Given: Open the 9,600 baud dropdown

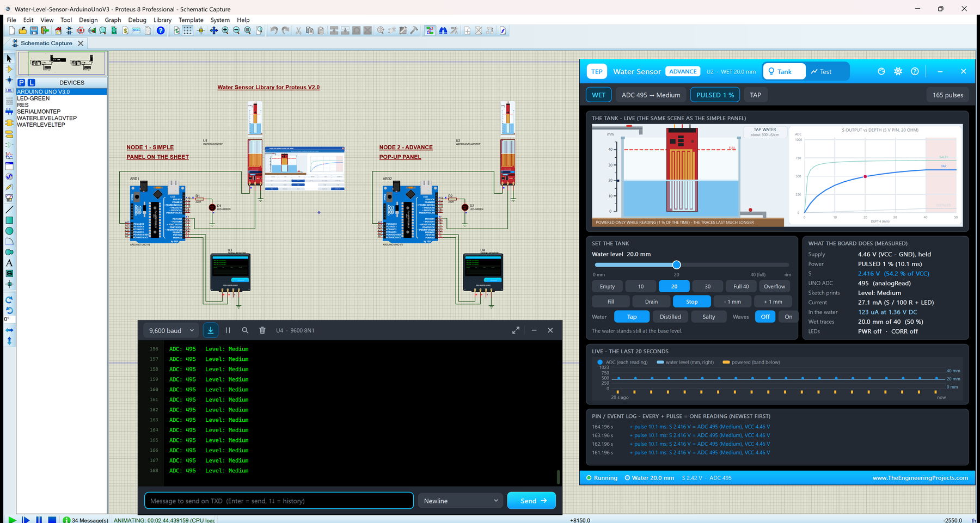Looking at the screenshot, I should coord(171,330).
